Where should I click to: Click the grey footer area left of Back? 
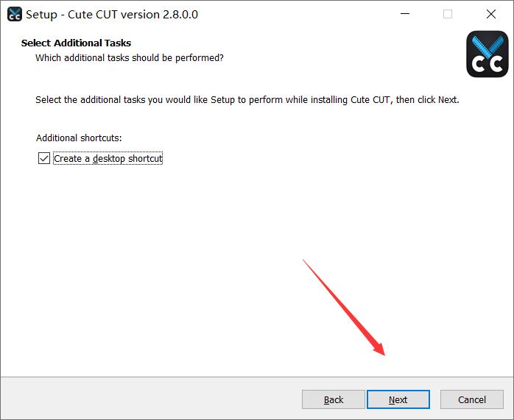[147, 399]
